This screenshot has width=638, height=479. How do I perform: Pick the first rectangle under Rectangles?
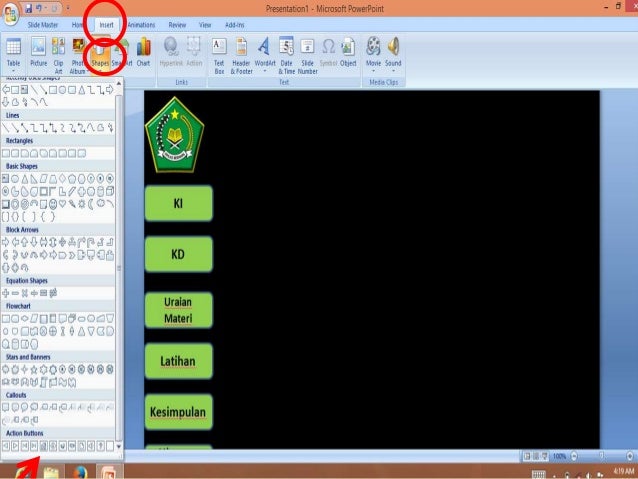pos(6,153)
